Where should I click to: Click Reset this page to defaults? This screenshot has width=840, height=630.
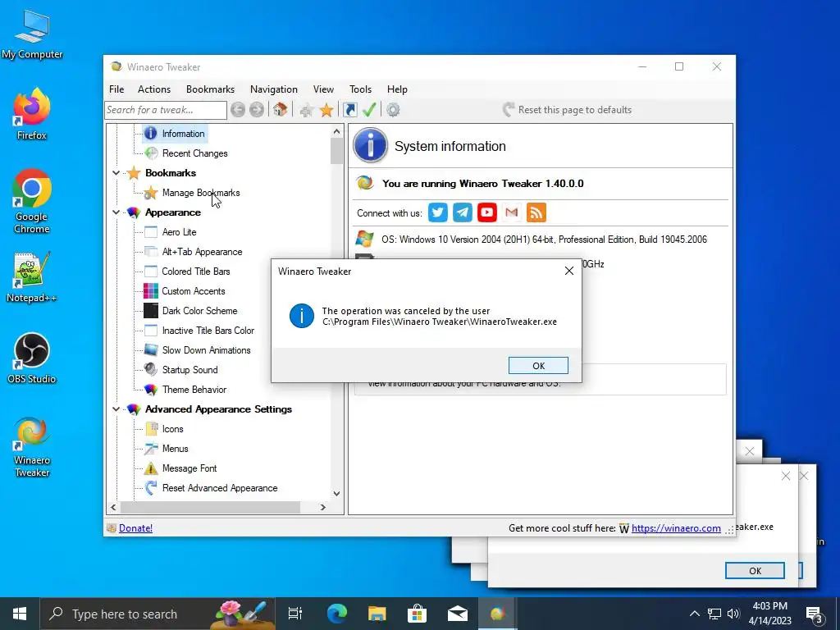[568, 110]
